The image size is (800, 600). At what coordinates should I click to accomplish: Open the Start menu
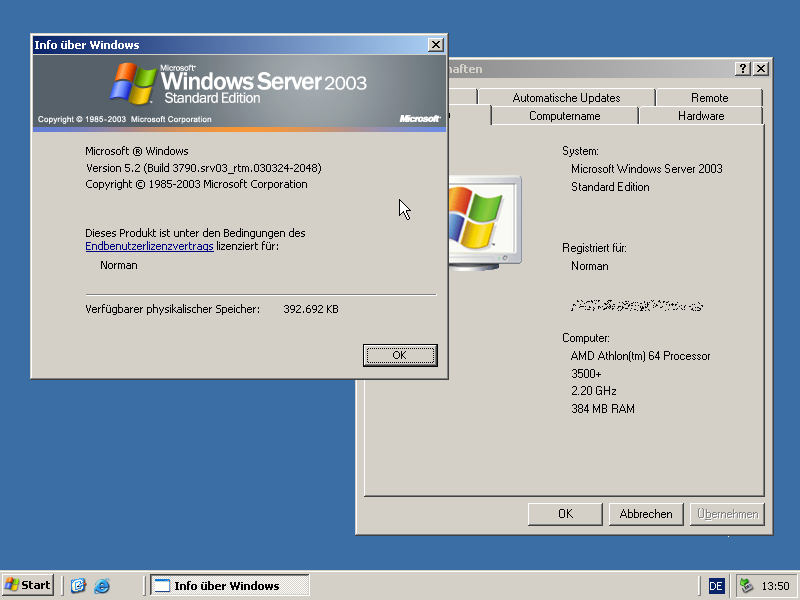tap(28, 585)
